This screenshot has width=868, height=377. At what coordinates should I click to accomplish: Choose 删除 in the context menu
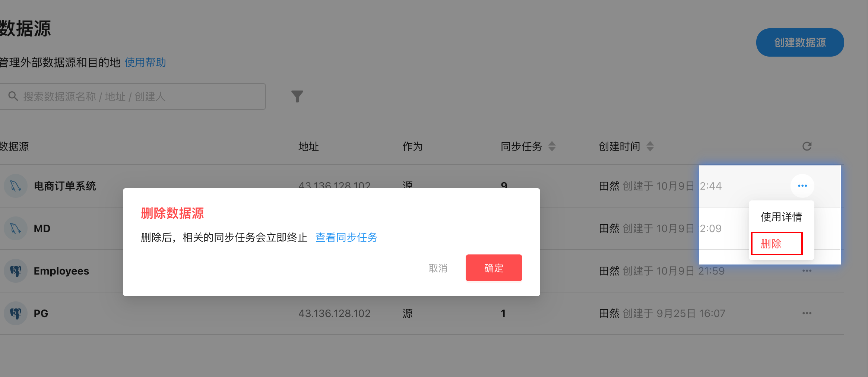(x=776, y=244)
